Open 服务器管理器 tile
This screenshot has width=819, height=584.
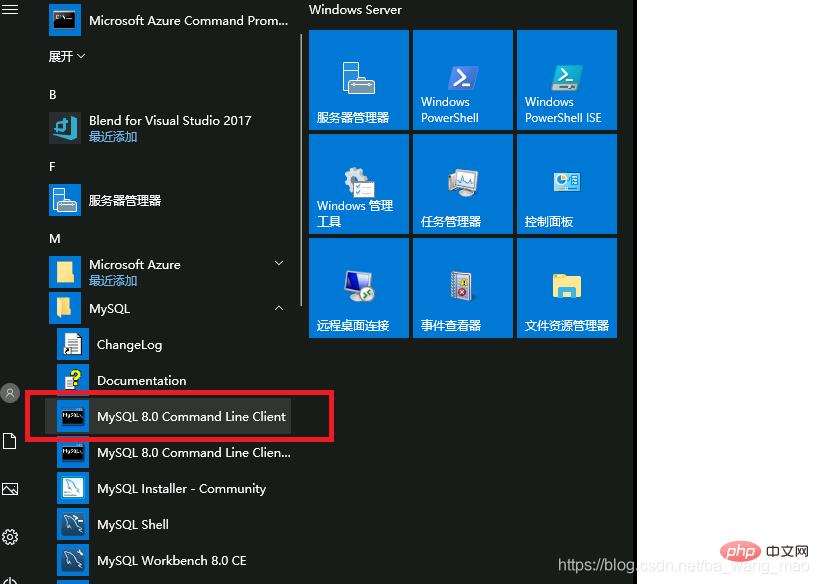(359, 80)
